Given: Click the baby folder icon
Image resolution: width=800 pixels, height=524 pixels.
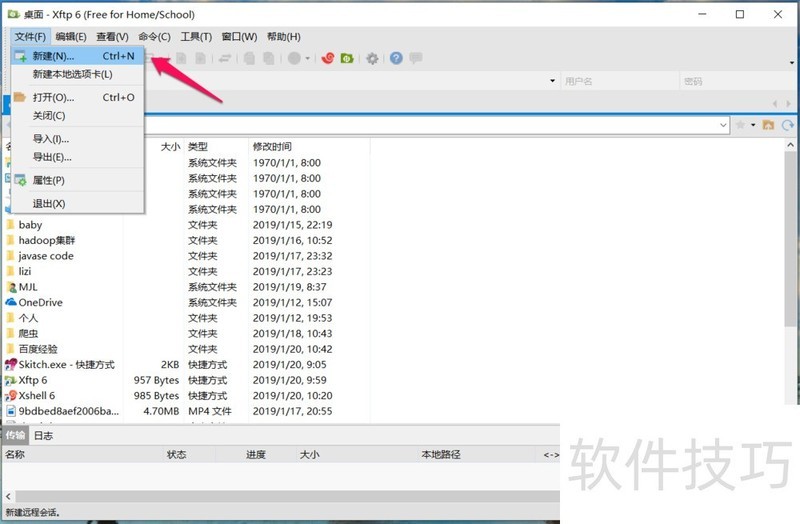Looking at the screenshot, I should 11,224.
